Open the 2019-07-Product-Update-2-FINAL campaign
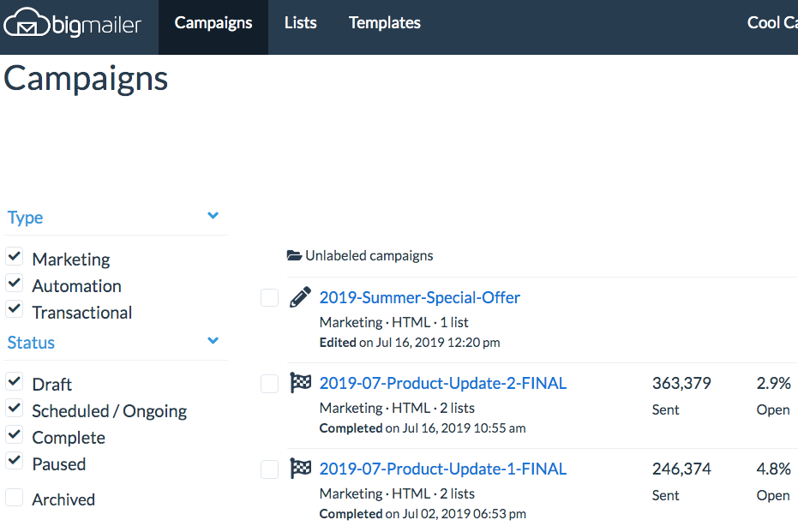798x532 pixels. click(x=442, y=383)
